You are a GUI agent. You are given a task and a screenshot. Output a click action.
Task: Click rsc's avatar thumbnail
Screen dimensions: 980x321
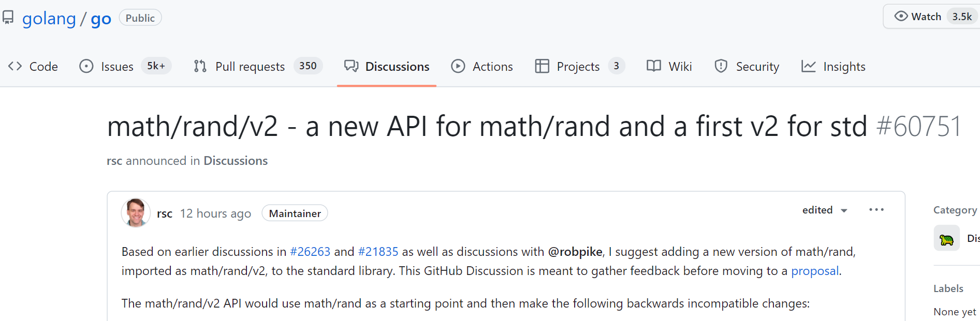pos(135,212)
